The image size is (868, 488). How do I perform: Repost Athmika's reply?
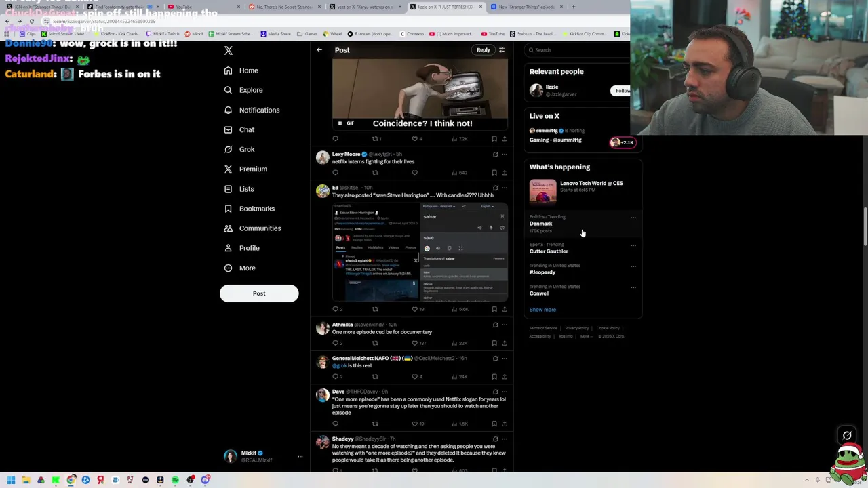point(375,343)
